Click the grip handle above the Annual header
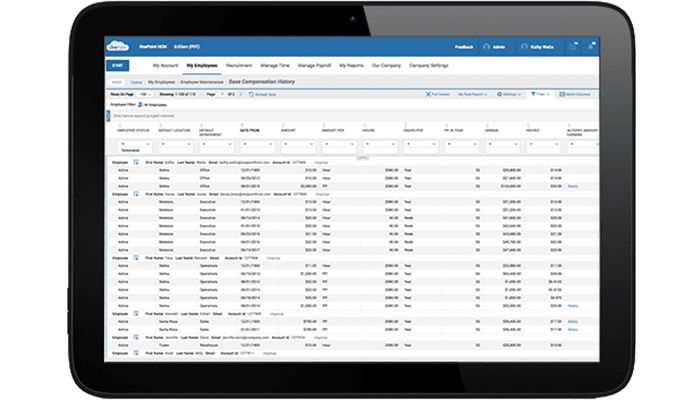Screen dimensions: 700x400 (x=487, y=125)
